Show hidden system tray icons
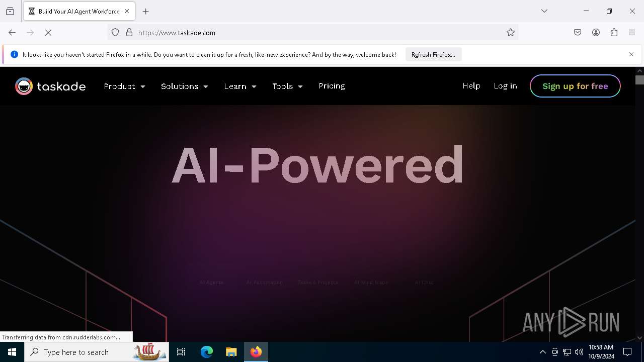The height and width of the screenshot is (362, 644). coord(542,352)
